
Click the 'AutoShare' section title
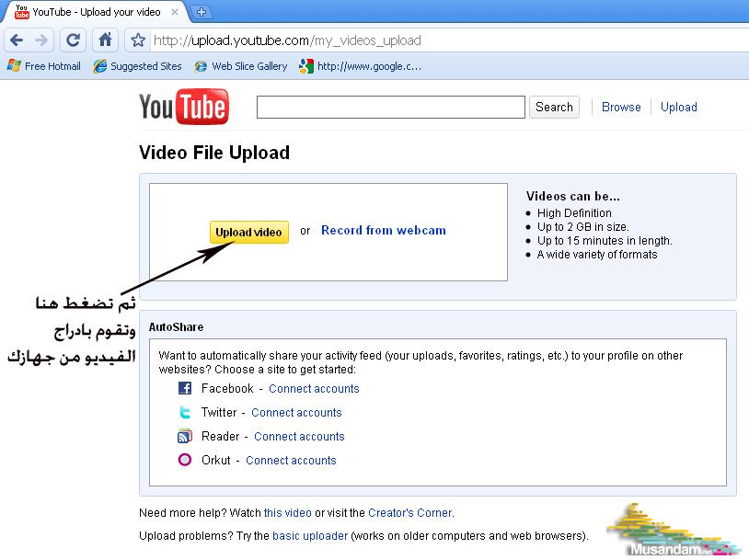[177, 327]
